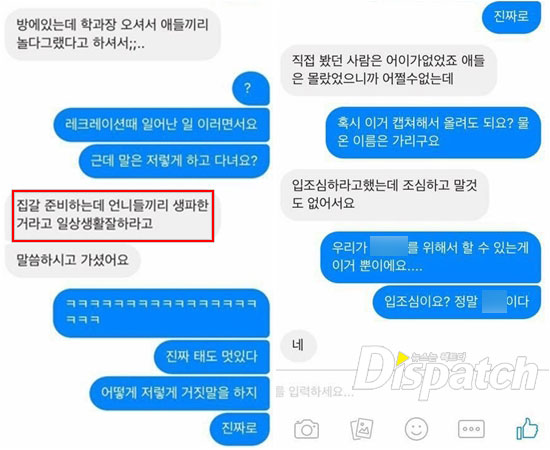The height and width of the screenshot is (450, 550).
Task: Open the camera icon in message bar
Action: [x=306, y=429]
